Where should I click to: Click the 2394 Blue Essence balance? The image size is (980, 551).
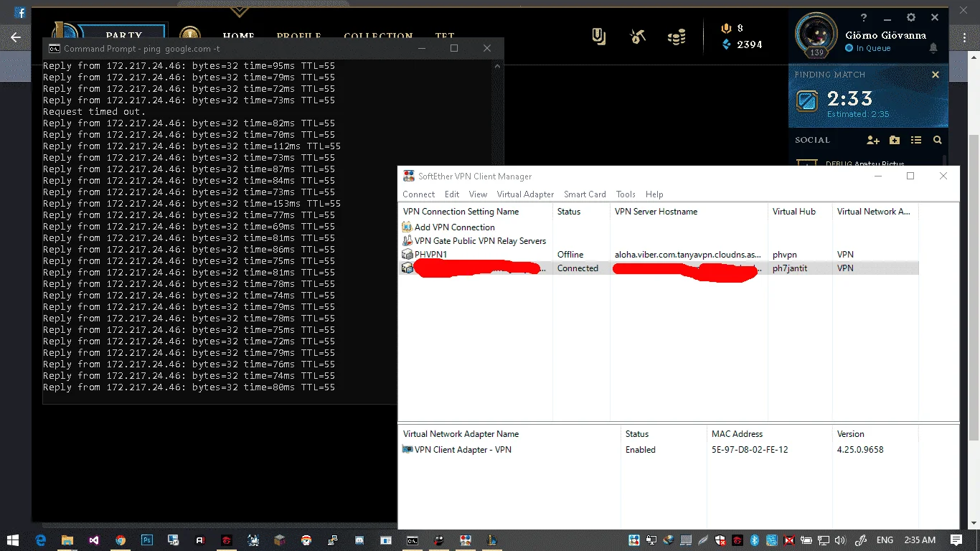(742, 44)
